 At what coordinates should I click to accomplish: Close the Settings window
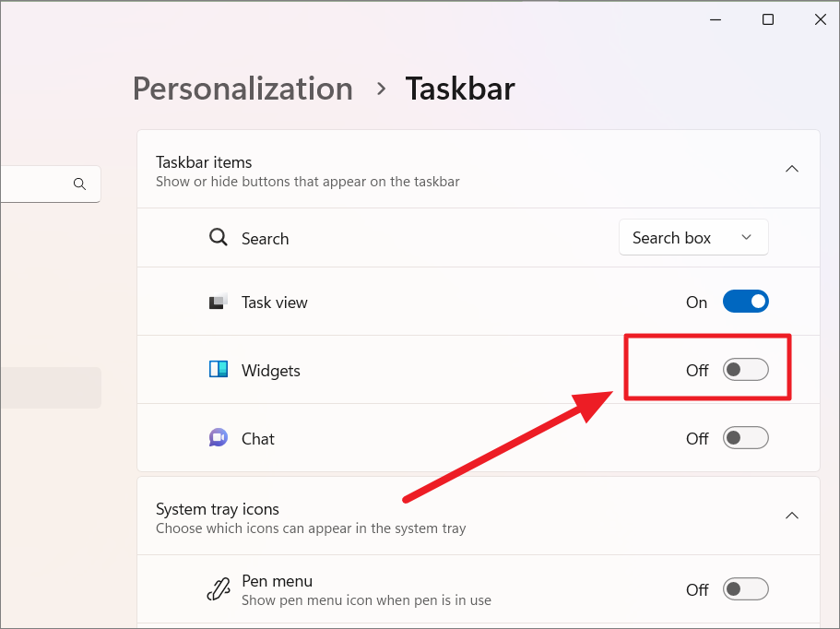coord(820,19)
